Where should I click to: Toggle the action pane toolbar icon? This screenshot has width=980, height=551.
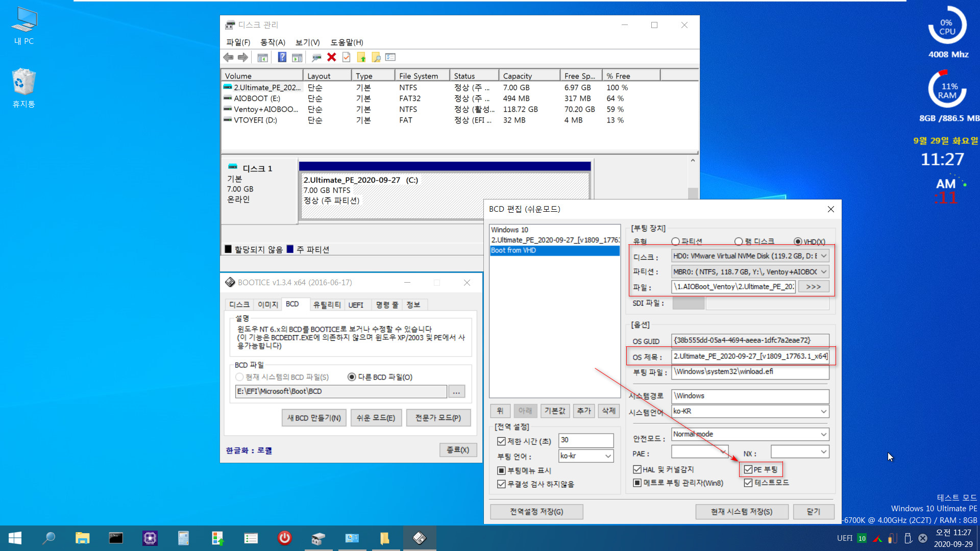coord(297,57)
